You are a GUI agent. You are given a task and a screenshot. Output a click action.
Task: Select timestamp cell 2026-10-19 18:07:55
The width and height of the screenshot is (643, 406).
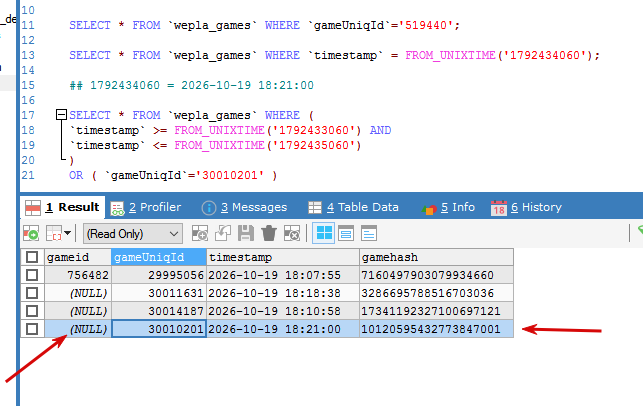pos(283,275)
